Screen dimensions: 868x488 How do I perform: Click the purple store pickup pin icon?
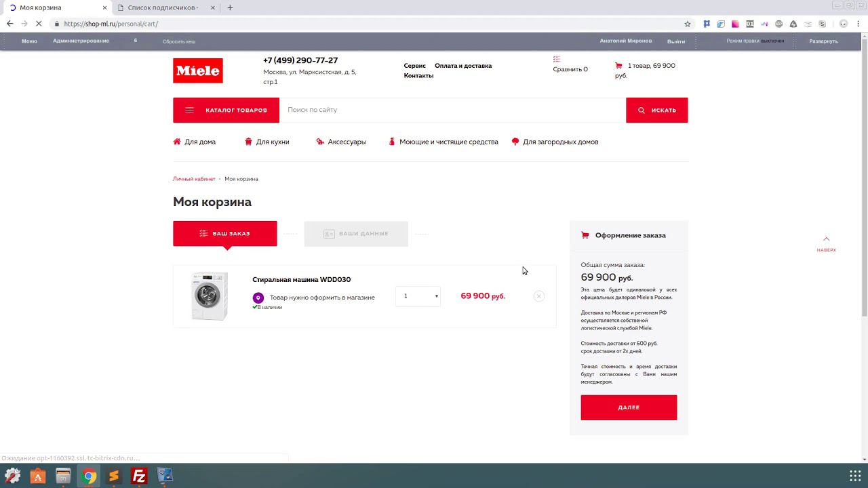tap(258, 298)
